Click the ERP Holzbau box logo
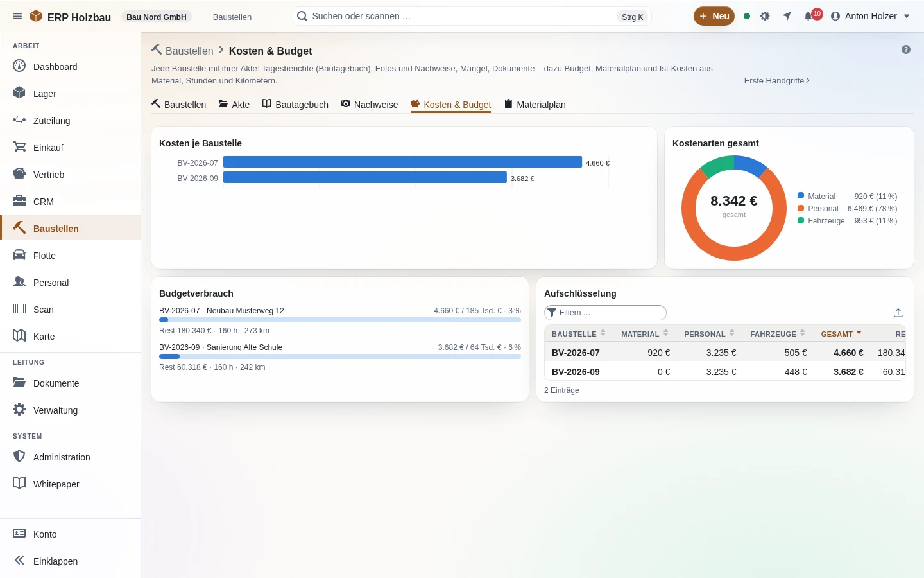This screenshot has width=924, height=578. point(36,17)
